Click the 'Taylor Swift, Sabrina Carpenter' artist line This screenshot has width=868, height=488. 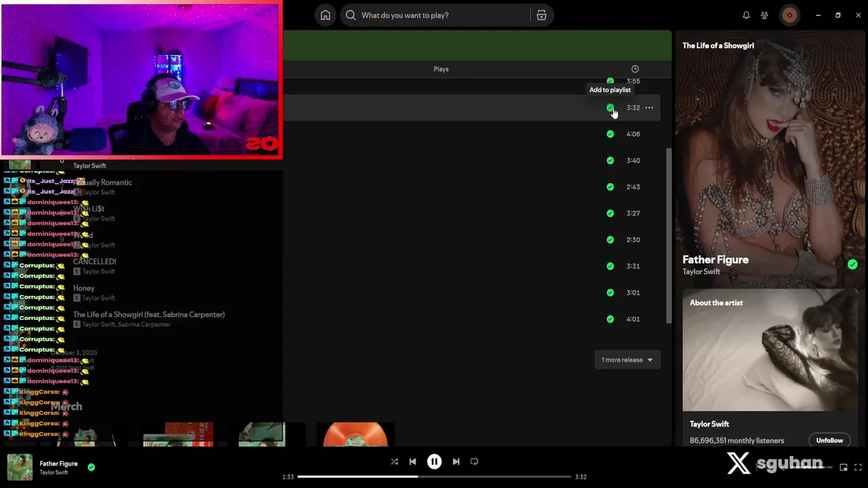coord(126,325)
